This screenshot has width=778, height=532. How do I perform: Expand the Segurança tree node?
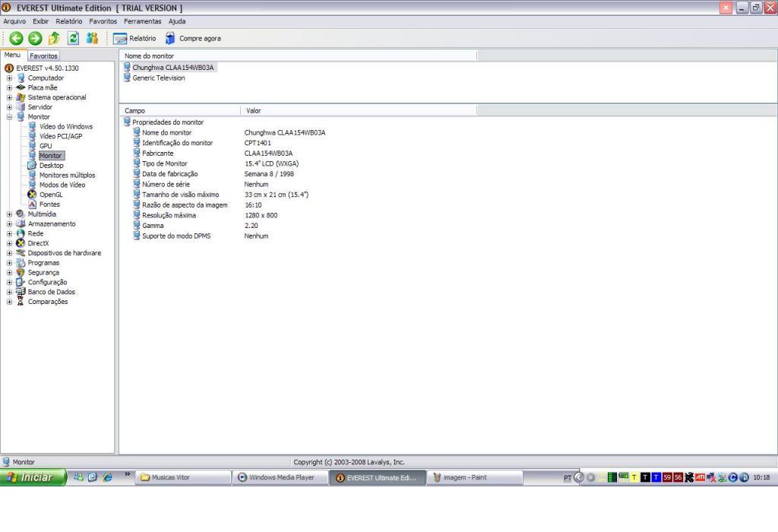point(9,272)
